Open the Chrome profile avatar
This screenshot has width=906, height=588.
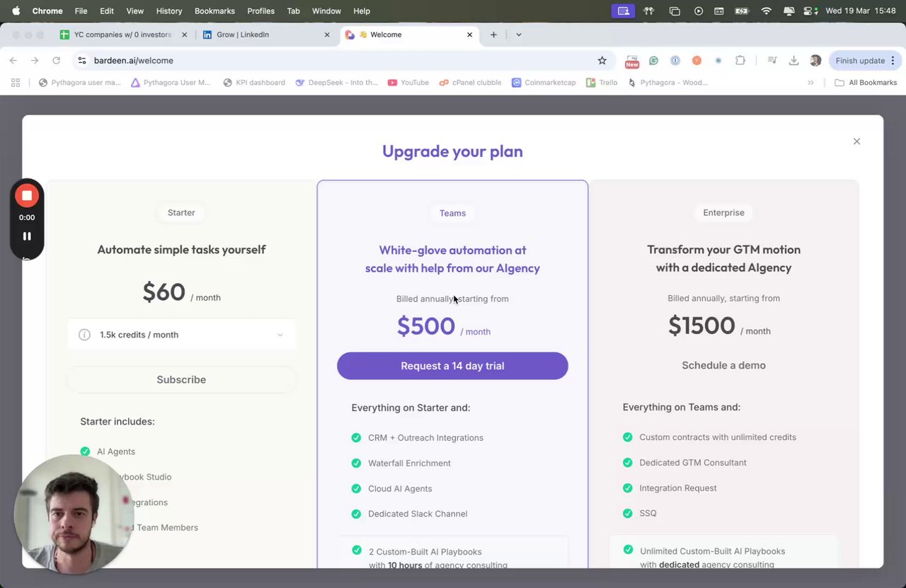[815, 61]
